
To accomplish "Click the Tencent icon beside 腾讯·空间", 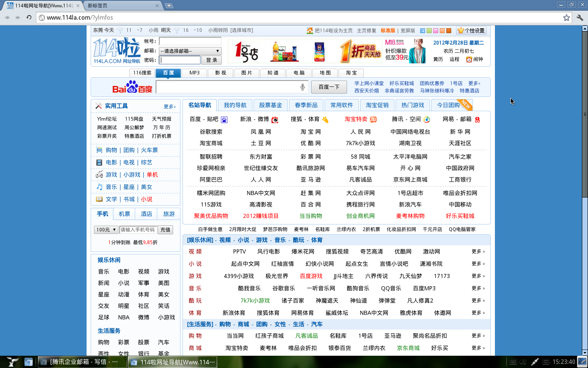I will [427, 119].
